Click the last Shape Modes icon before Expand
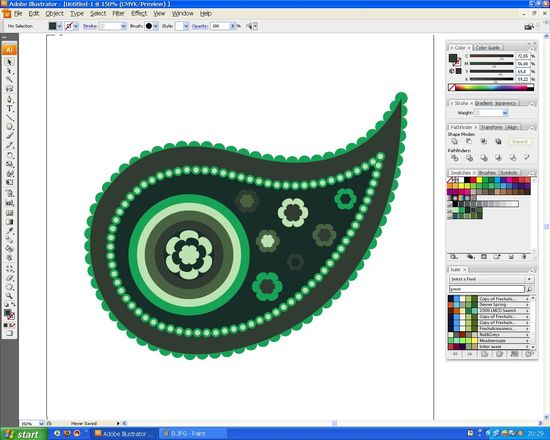This screenshot has height=440, width=550. (x=498, y=141)
